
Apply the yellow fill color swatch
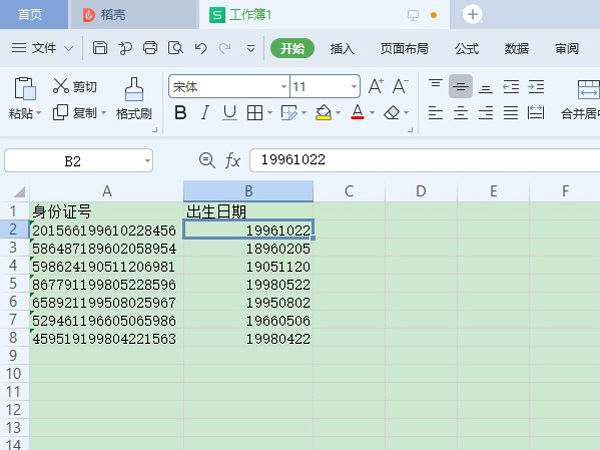[x=322, y=113]
